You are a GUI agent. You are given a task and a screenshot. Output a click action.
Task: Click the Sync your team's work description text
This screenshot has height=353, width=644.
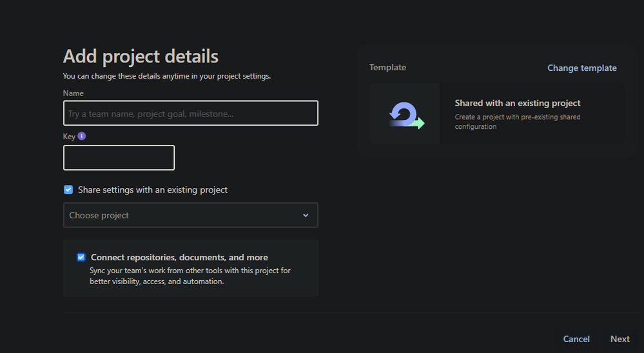(190, 276)
